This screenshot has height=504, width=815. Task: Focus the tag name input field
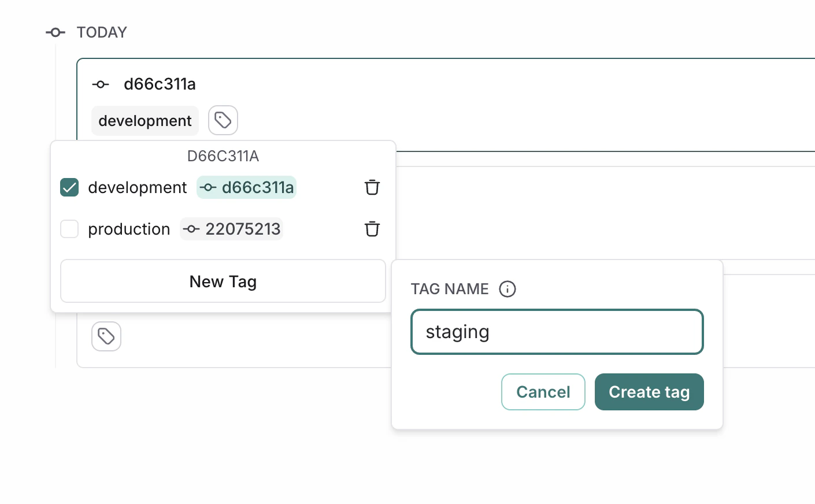click(x=557, y=332)
